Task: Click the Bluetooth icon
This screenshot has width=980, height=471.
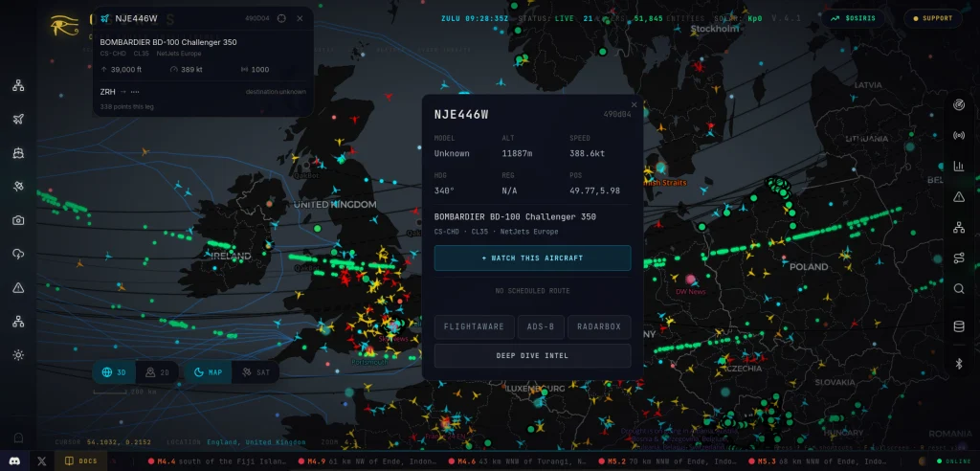Action: click(959, 364)
